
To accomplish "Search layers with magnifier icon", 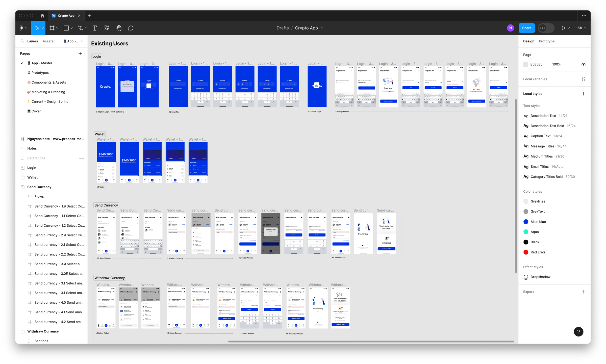I will point(22,41).
